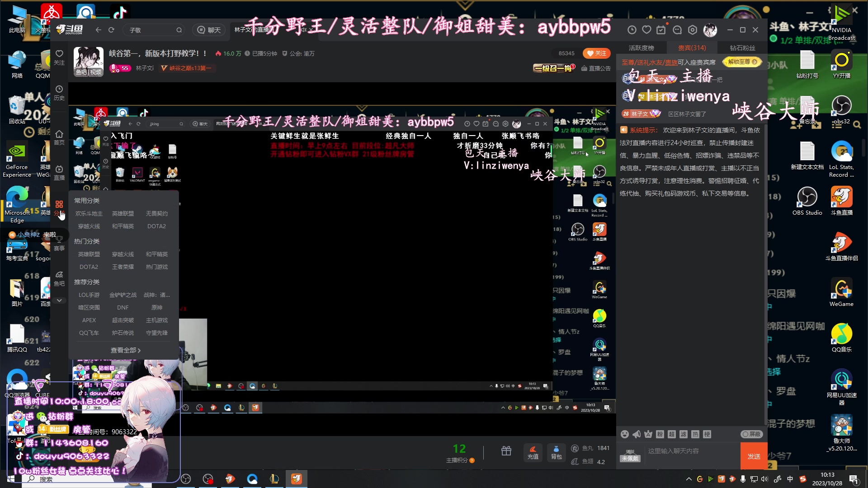Open the gift box panel above chat input
Viewport: 868px width, 488px height.
(x=506, y=451)
